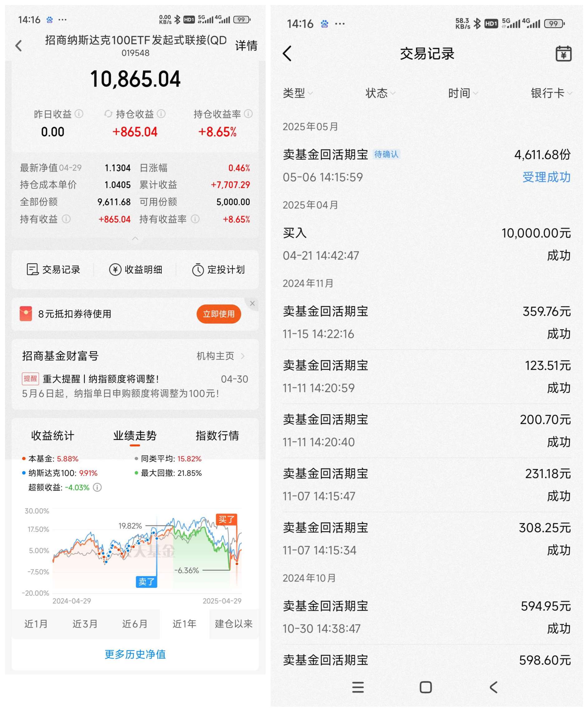This screenshot has width=588, height=712.
Task: Select 近3月 chart range
Action: 85,624
